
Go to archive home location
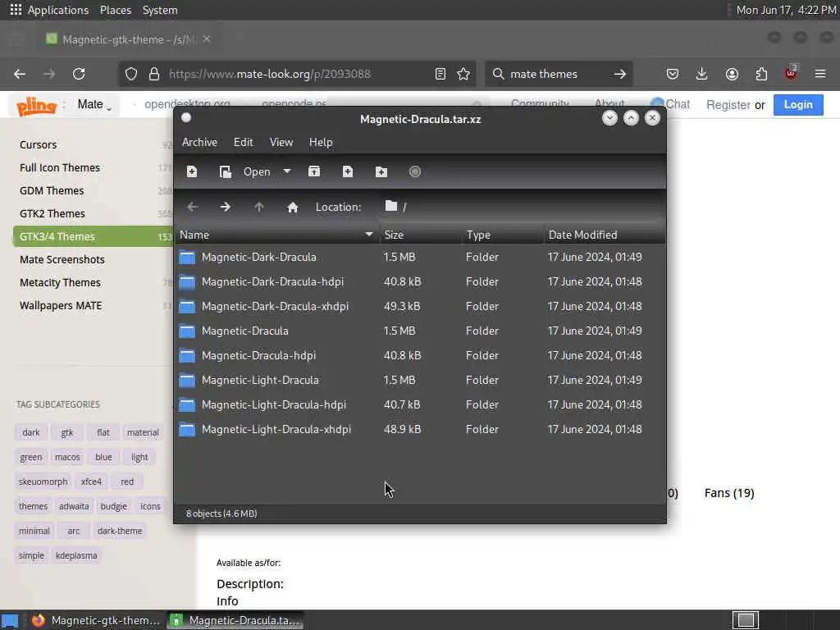tap(293, 207)
